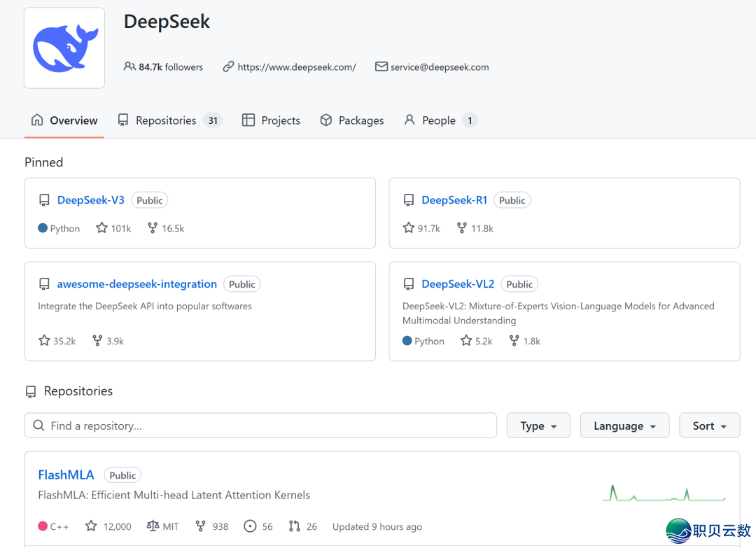The width and height of the screenshot is (756, 548).
Task: Open the FlashMLA repository link
Action: point(66,475)
